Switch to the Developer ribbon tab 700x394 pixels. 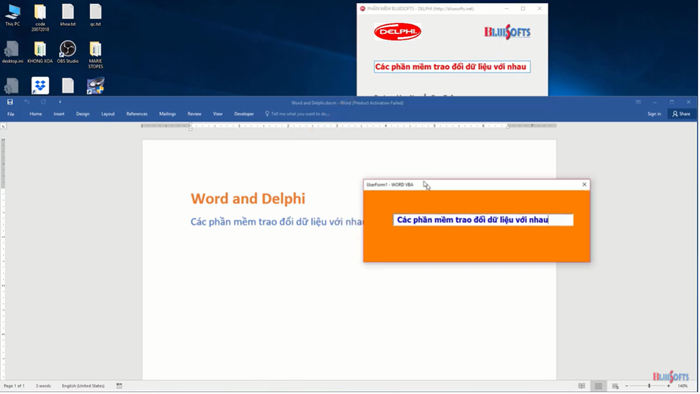(x=244, y=114)
